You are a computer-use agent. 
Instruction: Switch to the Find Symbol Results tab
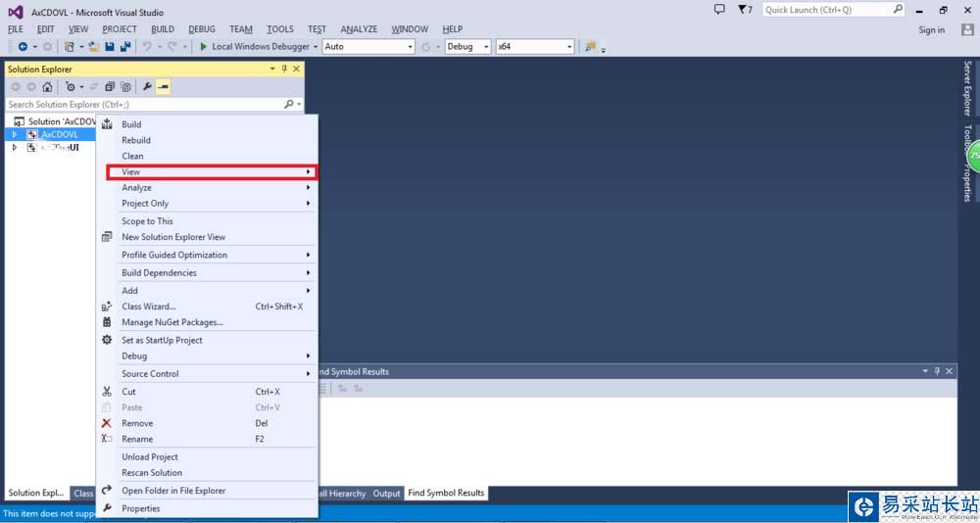[446, 493]
